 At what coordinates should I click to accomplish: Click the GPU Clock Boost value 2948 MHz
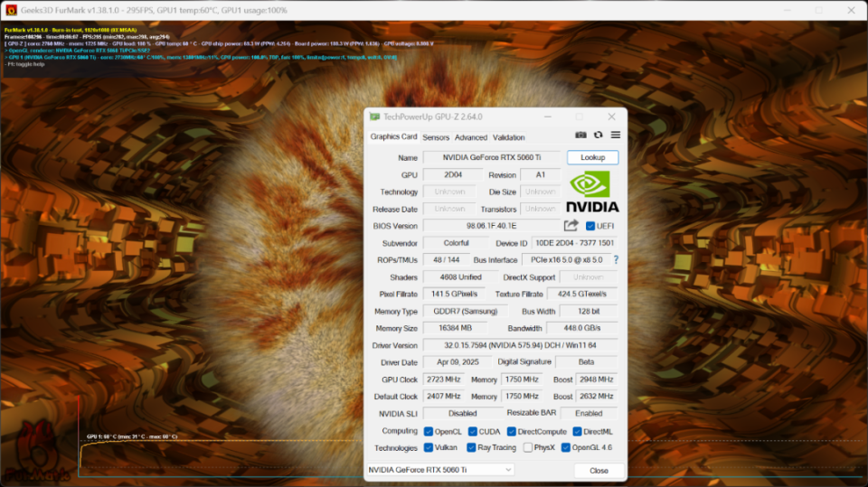pyautogui.click(x=596, y=379)
